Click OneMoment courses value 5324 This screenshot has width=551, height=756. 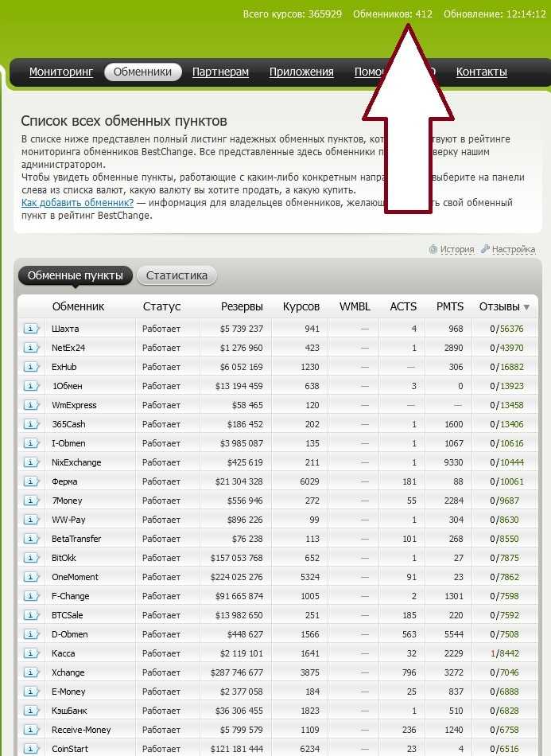[x=310, y=577]
